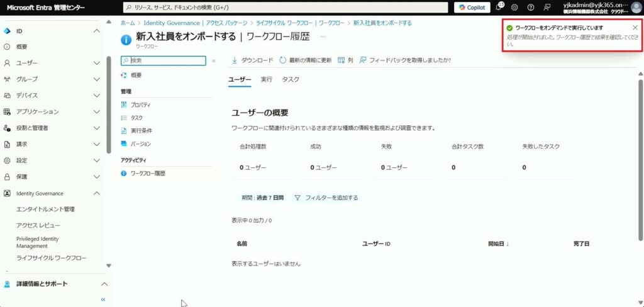The width and height of the screenshot is (644, 307).
Task: Open the help question mark icon
Action: pyautogui.click(x=530, y=8)
